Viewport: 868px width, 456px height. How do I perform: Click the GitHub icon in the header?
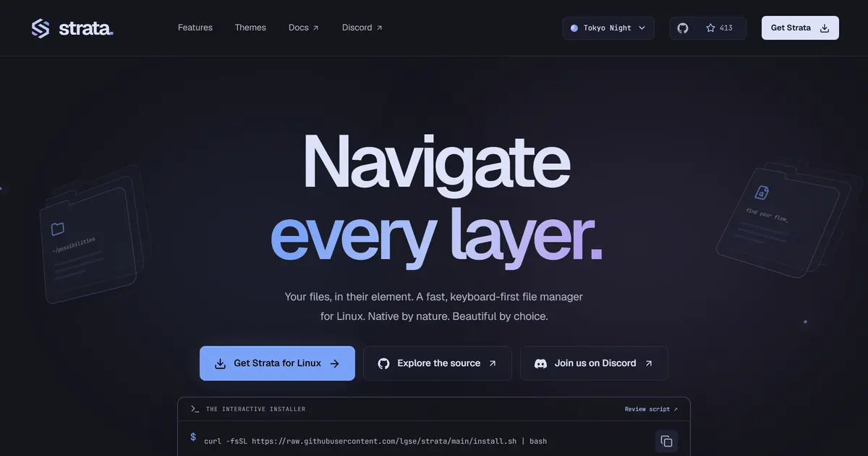(x=683, y=28)
